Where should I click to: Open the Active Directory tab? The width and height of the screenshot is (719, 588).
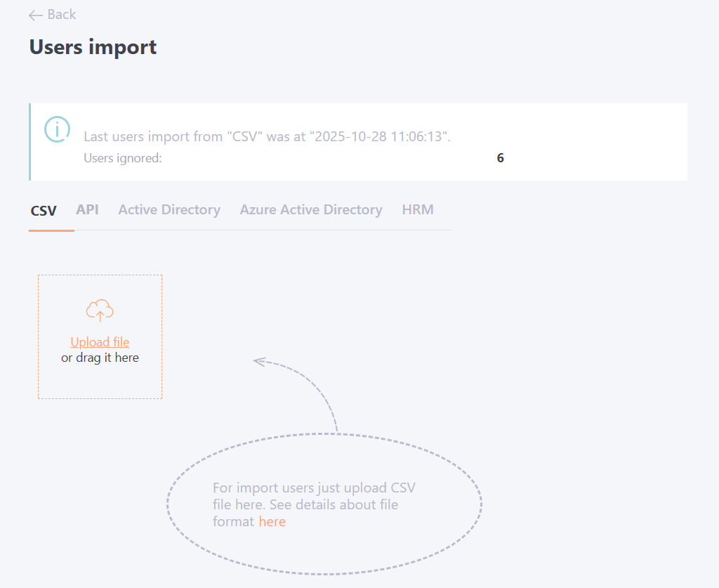click(x=169, y=209)
